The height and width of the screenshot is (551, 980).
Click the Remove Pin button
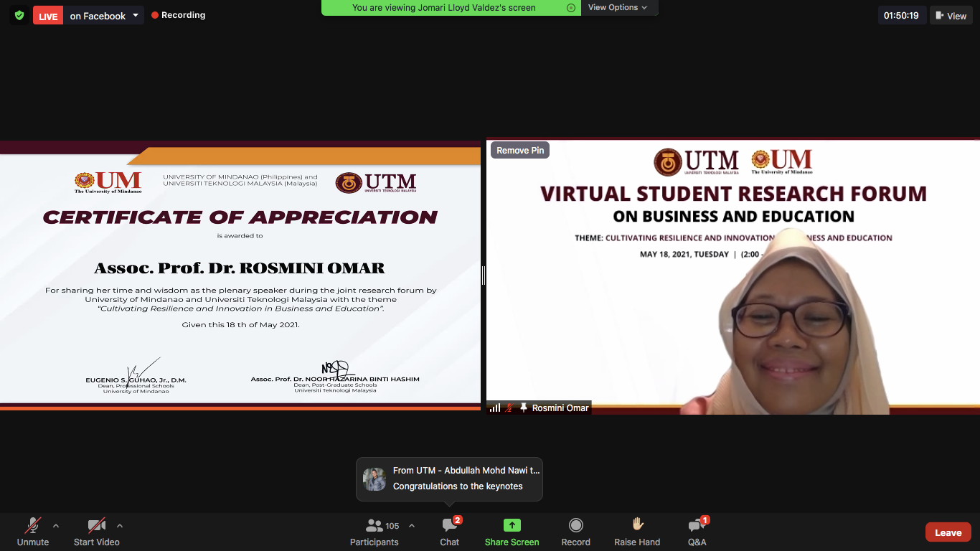520,150
